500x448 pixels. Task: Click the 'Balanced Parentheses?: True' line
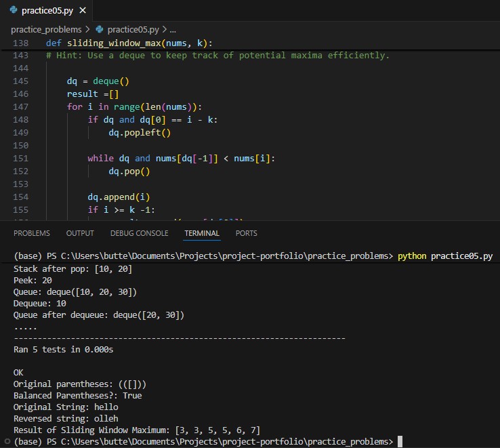click(77, 396)
